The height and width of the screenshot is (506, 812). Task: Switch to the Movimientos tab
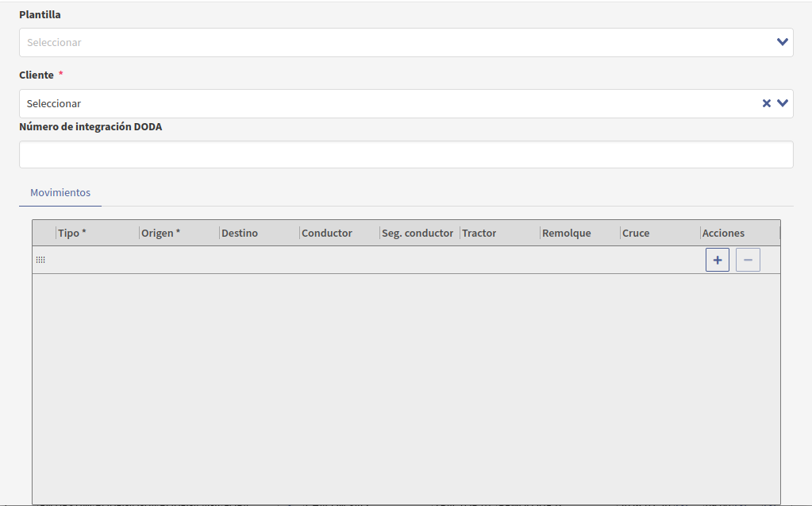pyautogui.click(x=60, y=193)
